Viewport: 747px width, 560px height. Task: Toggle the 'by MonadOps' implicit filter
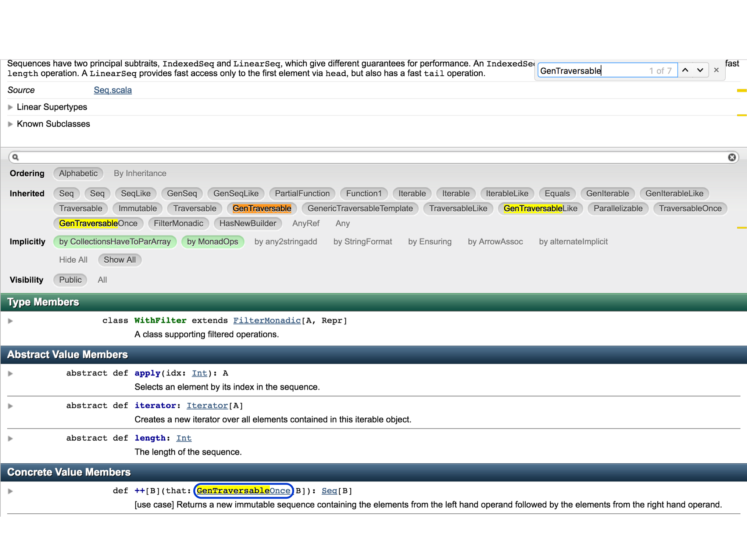213,241
